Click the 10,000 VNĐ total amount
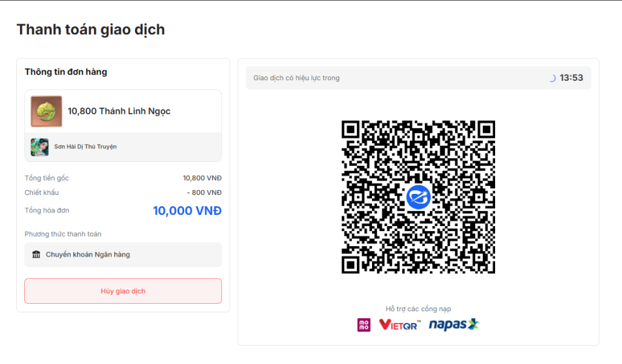Image resolution: width=622 pixels, height=364 pixels. (187, 211)
